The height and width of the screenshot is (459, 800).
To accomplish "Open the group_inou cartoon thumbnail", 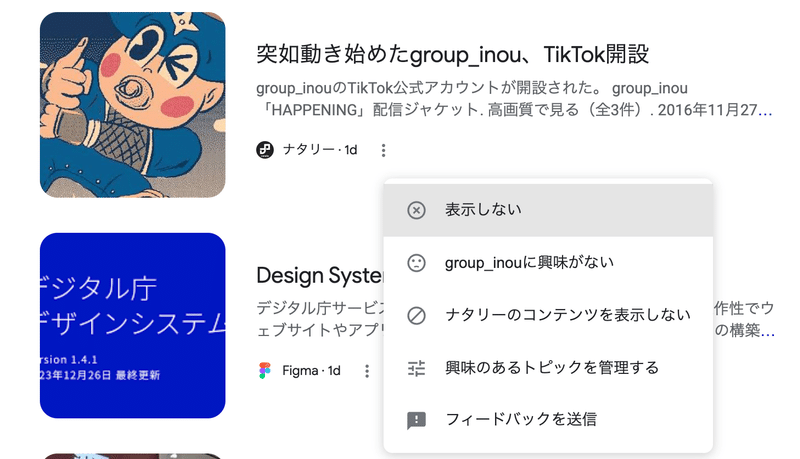I will 133,105.
